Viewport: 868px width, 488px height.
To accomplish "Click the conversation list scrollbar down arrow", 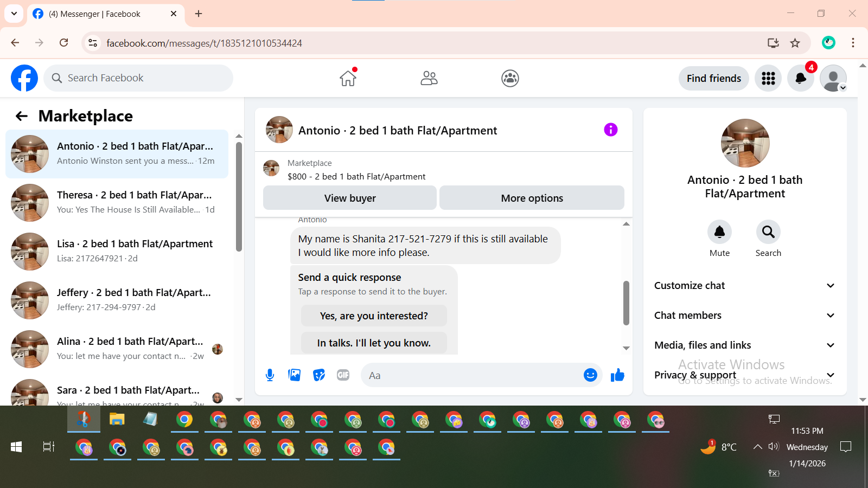I will coord(239,400).
